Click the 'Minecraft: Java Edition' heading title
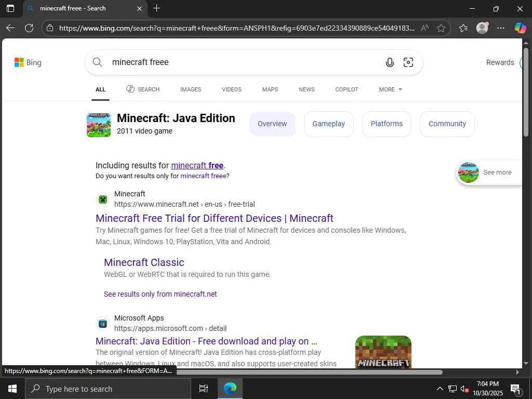Image resolution: width=532 pixels, height=399 pixels. click(x=176, y=118)
